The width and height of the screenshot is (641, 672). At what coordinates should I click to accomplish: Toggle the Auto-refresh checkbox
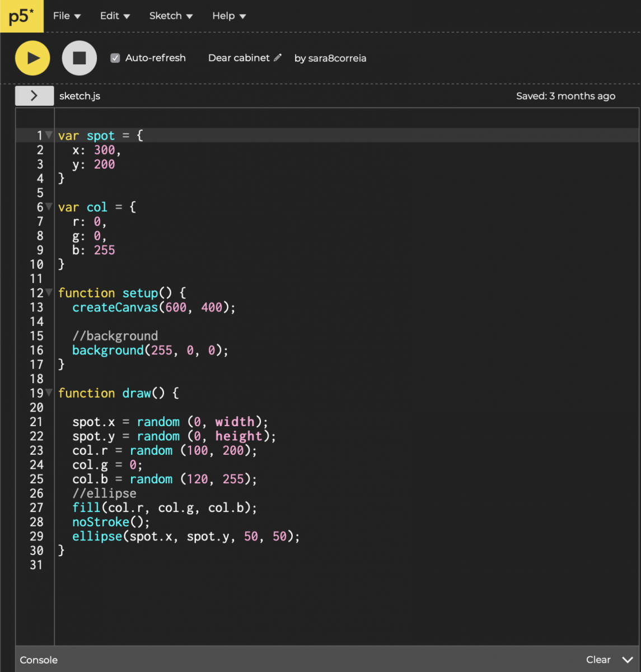pyautogui.click(x=115, y=58)
